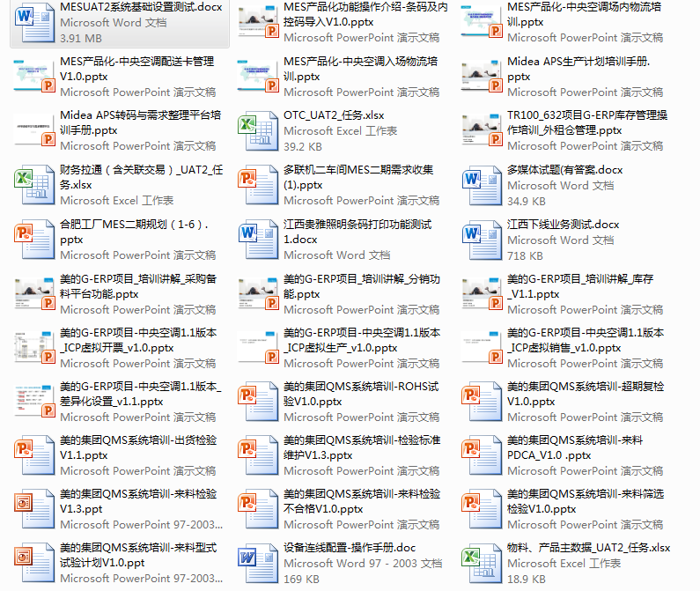The width and height of the screenshot is (700, 591).
Task: Click thumbnail of 美的G-ERP项目_培训讲解_分销功能.pptx
Action: (258, 293)
